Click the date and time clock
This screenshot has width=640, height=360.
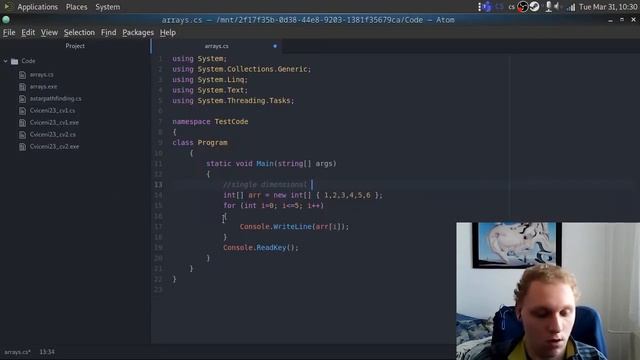tap(608, 7)
